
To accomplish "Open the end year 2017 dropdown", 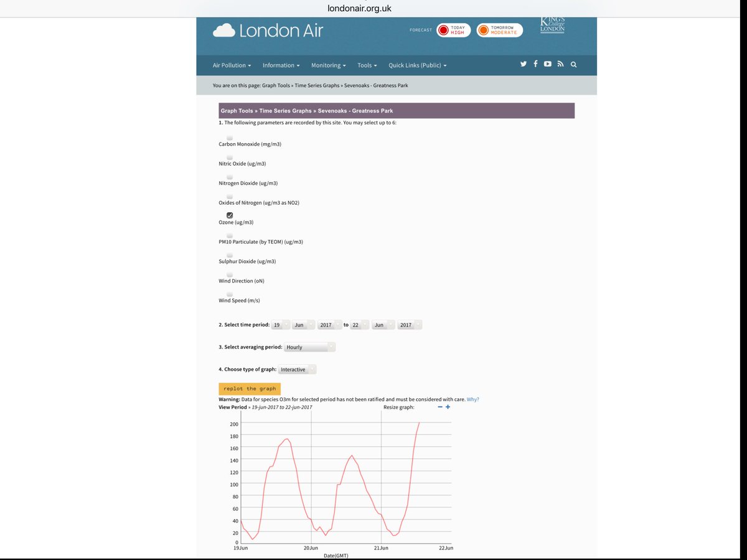I will pyautogui.click(x=410, y=325).
